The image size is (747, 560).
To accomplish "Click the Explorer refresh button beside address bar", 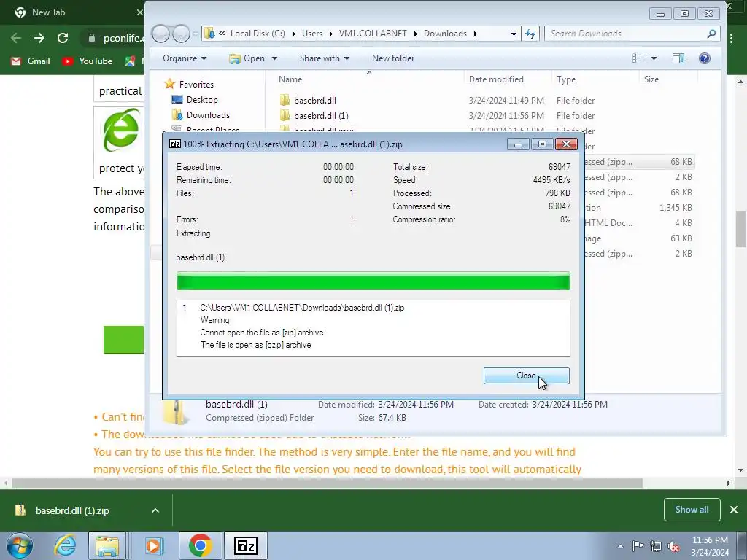I will [530, 34].
